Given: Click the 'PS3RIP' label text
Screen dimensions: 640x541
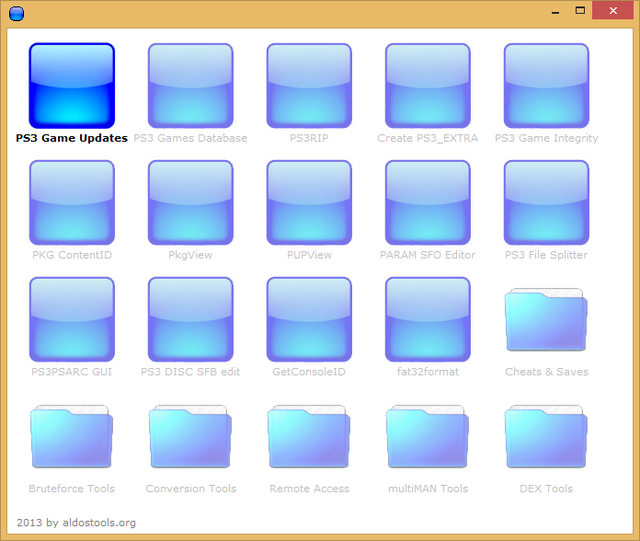Looking at the screenshot, I should coord(309,138).
